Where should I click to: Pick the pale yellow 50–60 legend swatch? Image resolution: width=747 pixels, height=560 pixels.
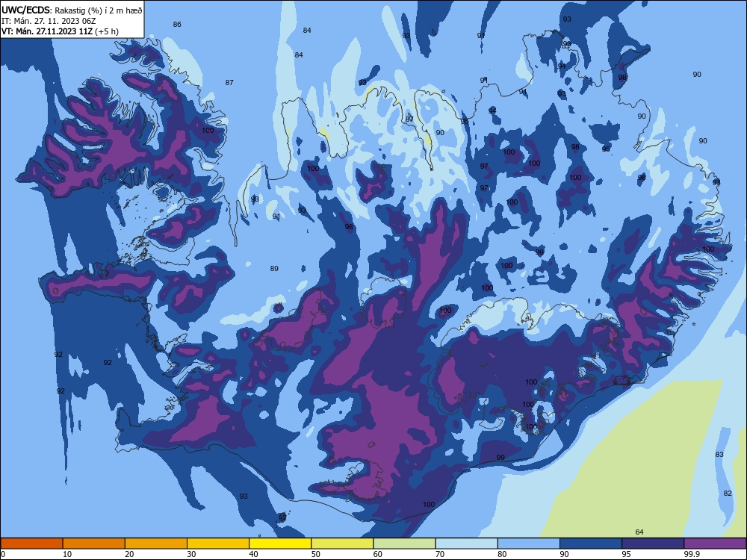click(342, 544)
